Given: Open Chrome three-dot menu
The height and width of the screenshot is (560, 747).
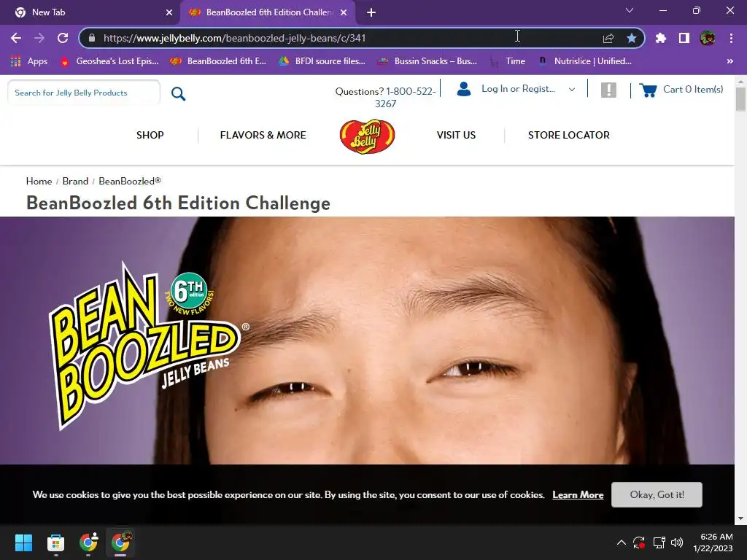Looking at the screenshot, I should [731, 38].
